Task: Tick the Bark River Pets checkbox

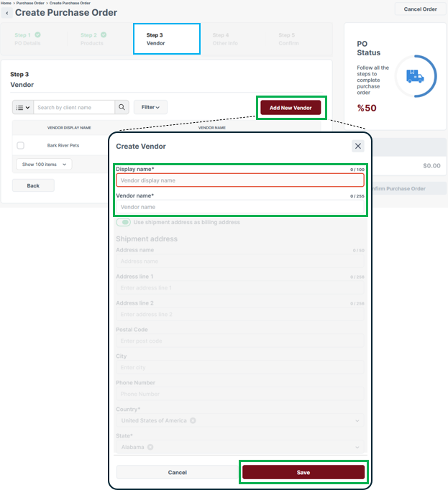Action: [x=20, y=145]
